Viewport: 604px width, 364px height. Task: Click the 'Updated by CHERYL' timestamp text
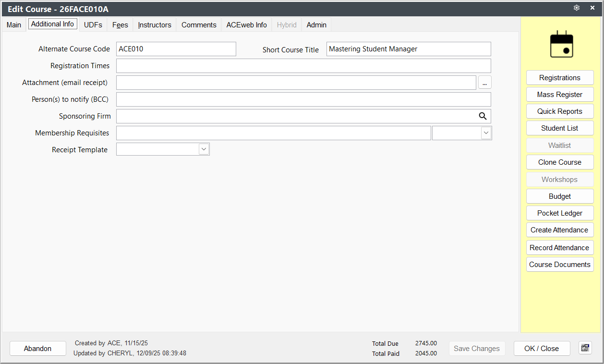pyautogui.click(x=130, y=353)
